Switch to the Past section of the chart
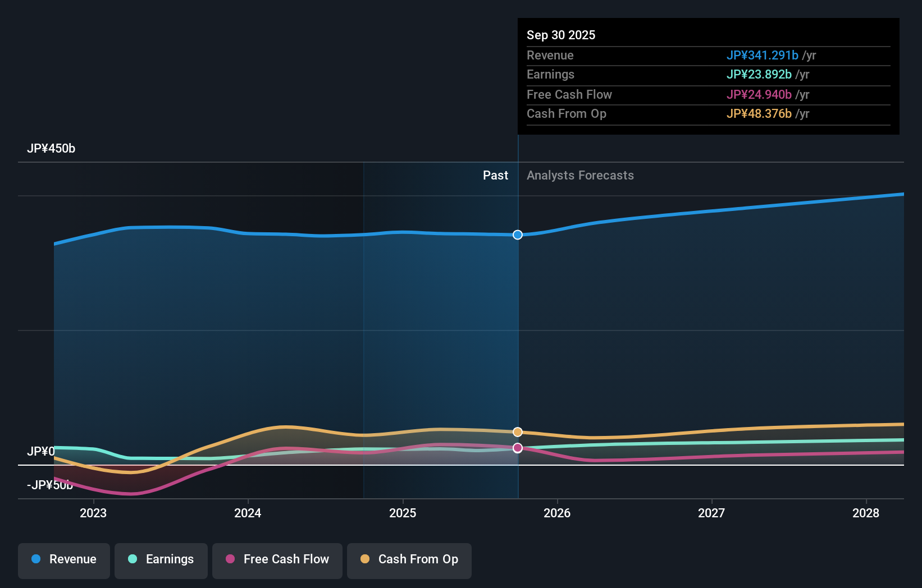 pyautogui.click(x=495, y=175)
